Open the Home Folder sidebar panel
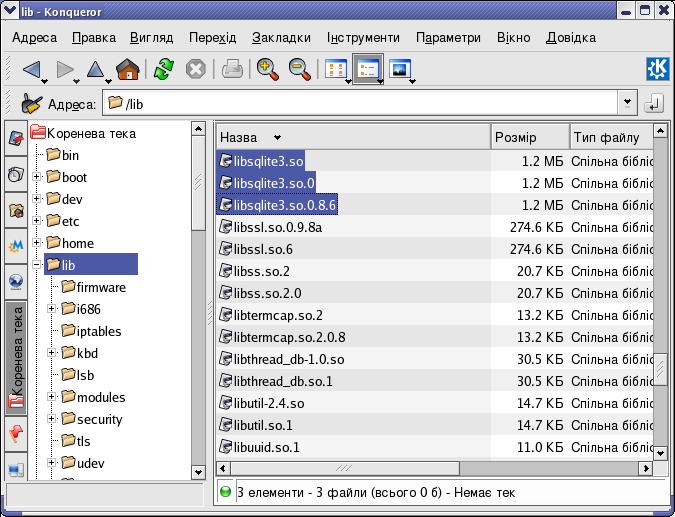The width and height of the screenshot is (675, 517). (x=16, y=211)
